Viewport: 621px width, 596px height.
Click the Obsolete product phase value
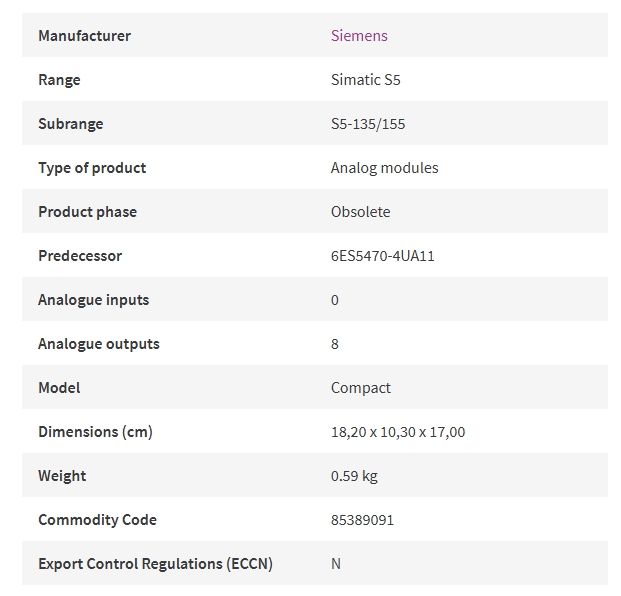tap(360, 212)
